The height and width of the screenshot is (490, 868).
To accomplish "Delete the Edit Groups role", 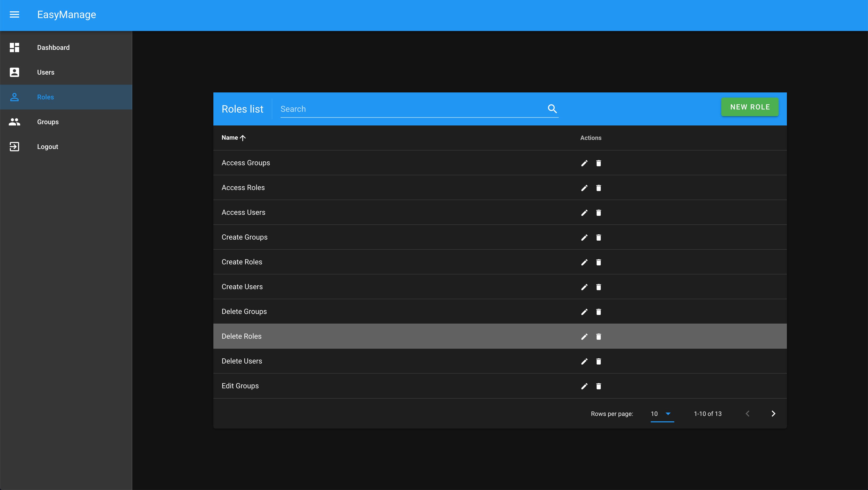I will pos(599,386).
